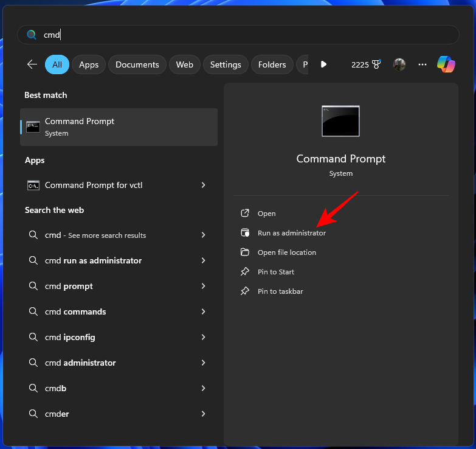Expand chevron for cmd prompt suggestion
Screen dimensions: 476x449
[204, 286]
